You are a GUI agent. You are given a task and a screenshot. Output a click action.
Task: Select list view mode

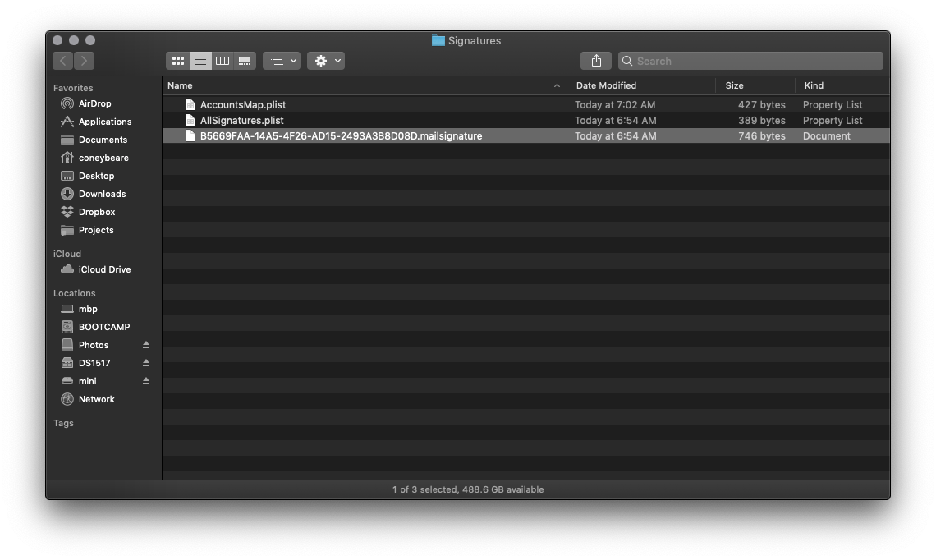(200, 61)
